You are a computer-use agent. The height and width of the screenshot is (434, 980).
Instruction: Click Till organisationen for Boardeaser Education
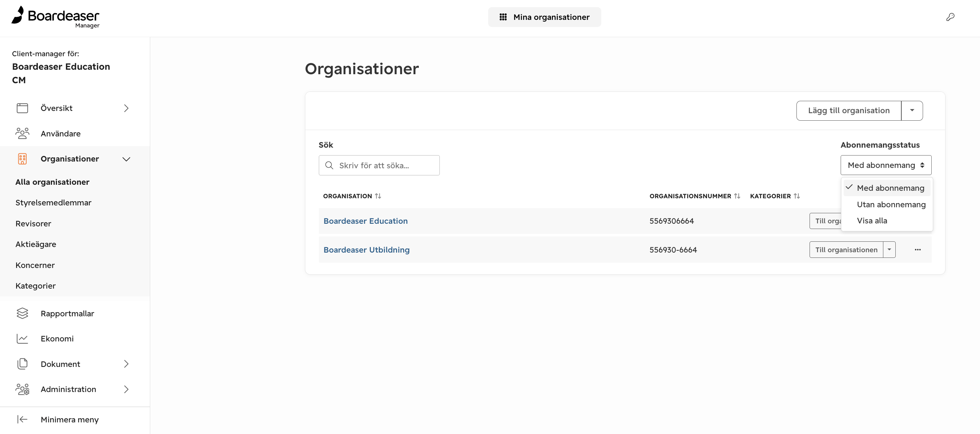826,221
